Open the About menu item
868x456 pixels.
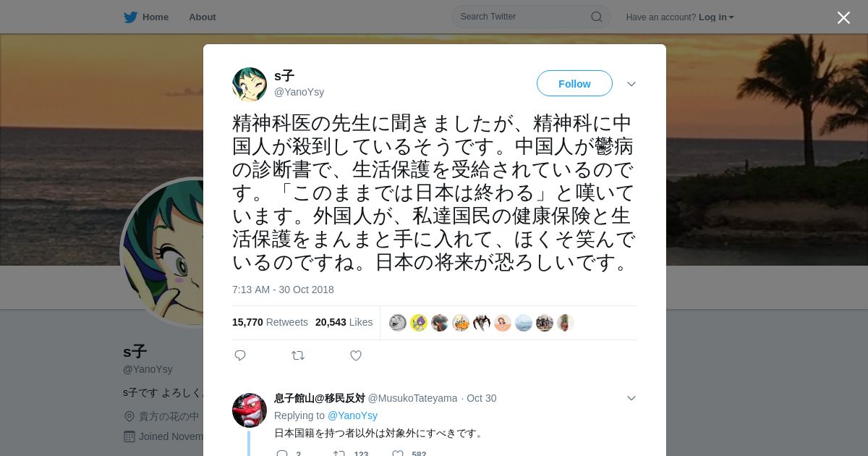coord(203,17)
